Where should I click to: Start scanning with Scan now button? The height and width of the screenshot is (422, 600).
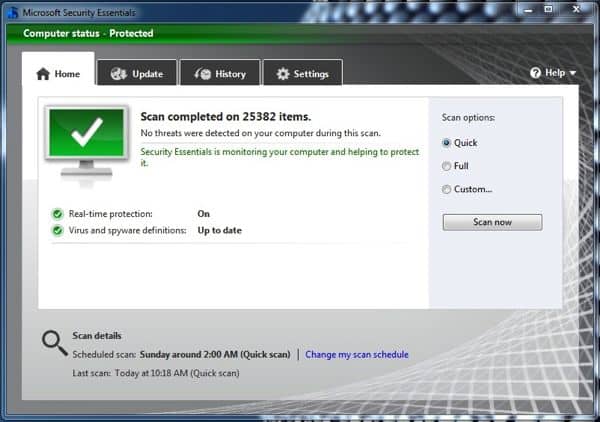[x=492, y=222]
